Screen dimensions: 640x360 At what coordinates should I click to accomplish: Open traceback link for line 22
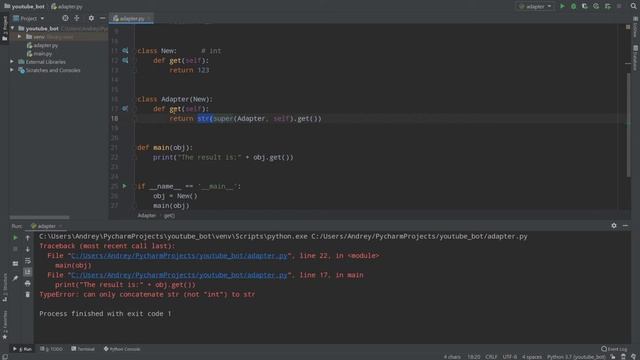click(179, 256)
